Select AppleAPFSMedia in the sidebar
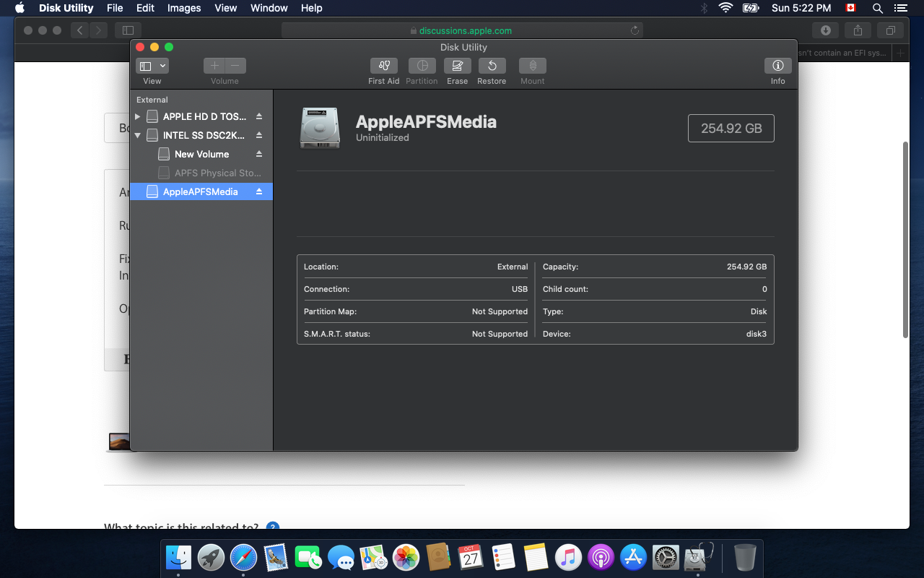The image size is (924, 578). click(x=201, y=191)
